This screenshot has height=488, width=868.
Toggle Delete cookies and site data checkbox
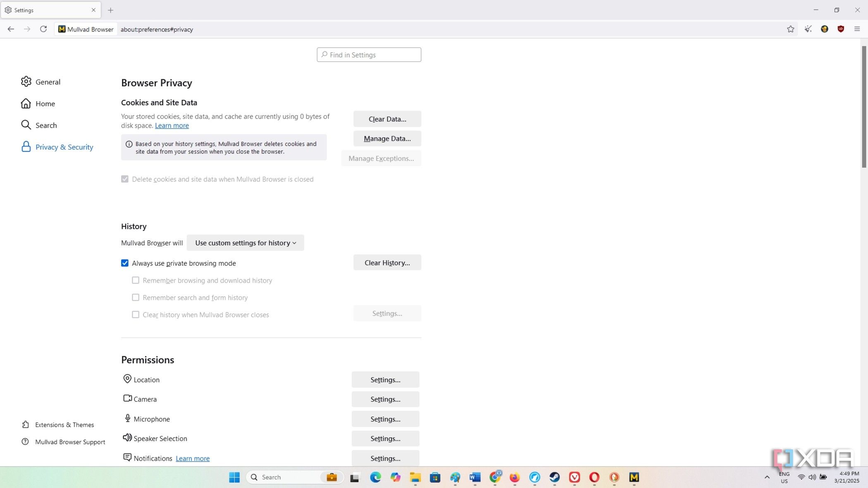(x=125, y=179)
